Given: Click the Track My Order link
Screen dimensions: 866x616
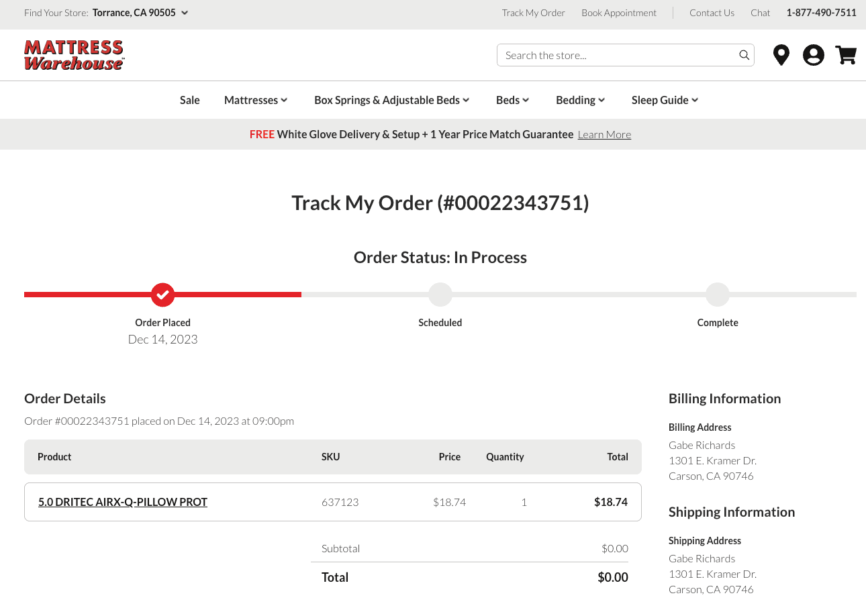Looking at the screenshot, I should 533,13.
